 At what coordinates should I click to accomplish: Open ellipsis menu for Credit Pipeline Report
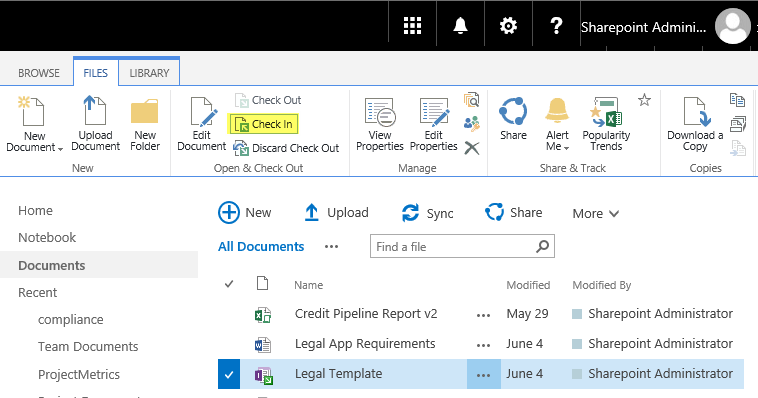[483, 315]
